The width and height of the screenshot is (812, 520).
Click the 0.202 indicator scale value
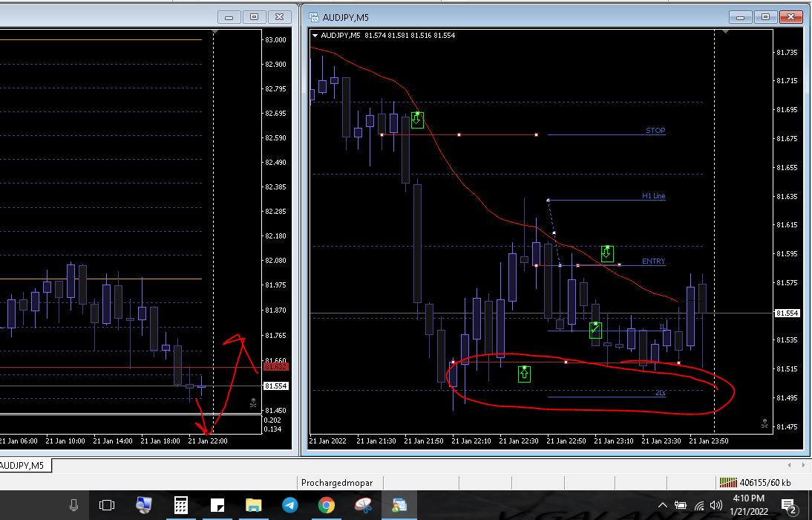(x=272, y=420)
